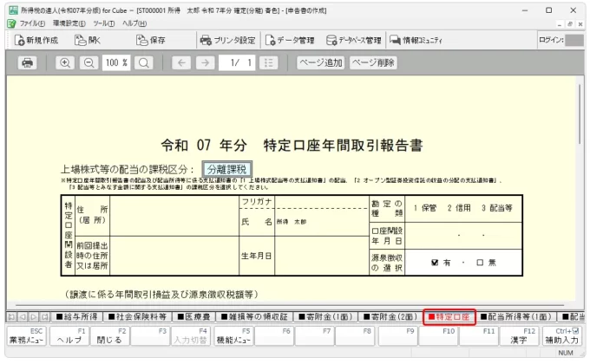Go to the next page arrow

pos(204,63)
